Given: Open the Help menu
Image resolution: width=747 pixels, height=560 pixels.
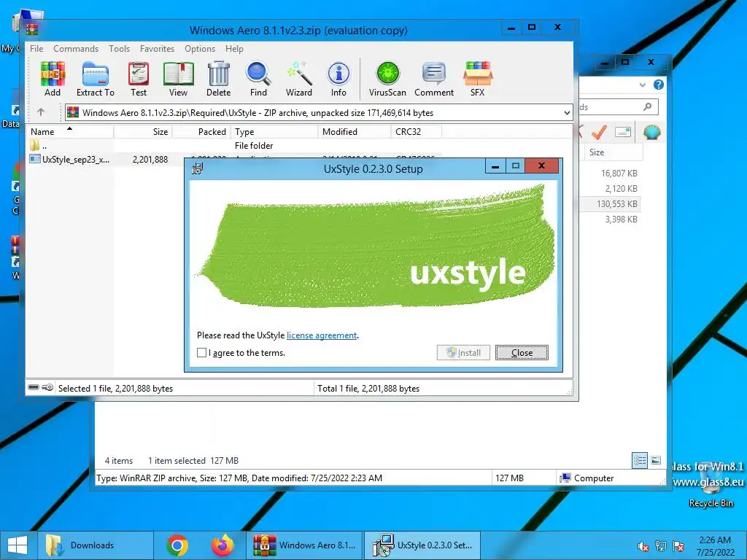Looking at the screenshot, I should click(234, 49).
